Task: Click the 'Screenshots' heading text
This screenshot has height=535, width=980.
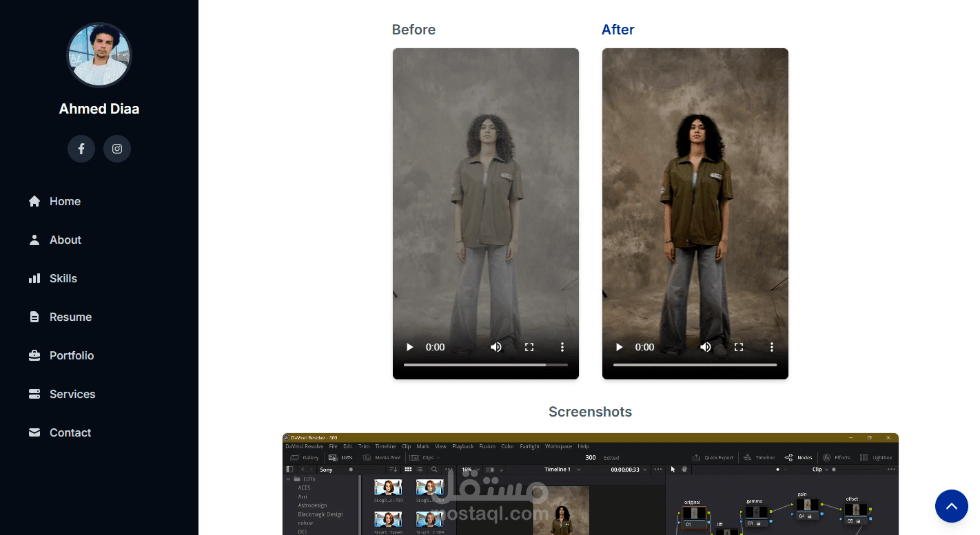Action: point(590,412)
